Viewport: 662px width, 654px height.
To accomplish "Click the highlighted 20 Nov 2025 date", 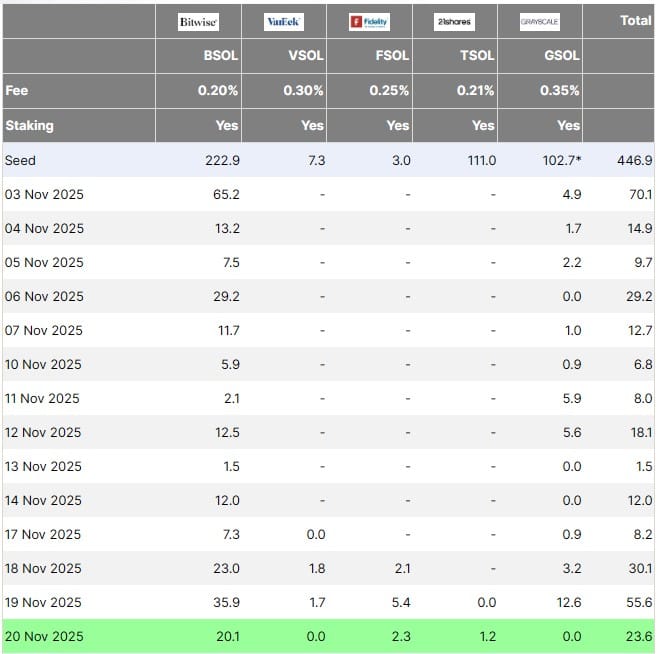I will 44,637.
